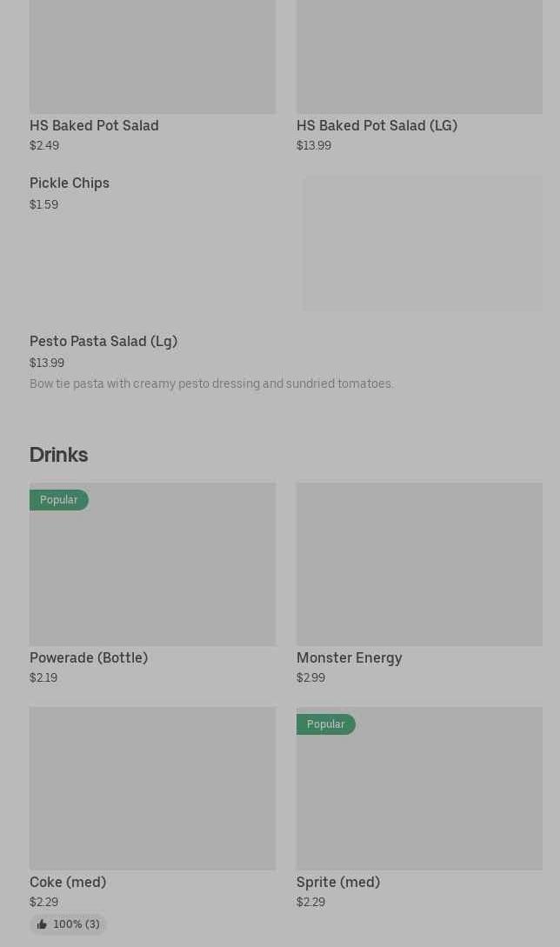Select the Sprite (med) item name
The image size is (560, 947).
tap(338, 882)
